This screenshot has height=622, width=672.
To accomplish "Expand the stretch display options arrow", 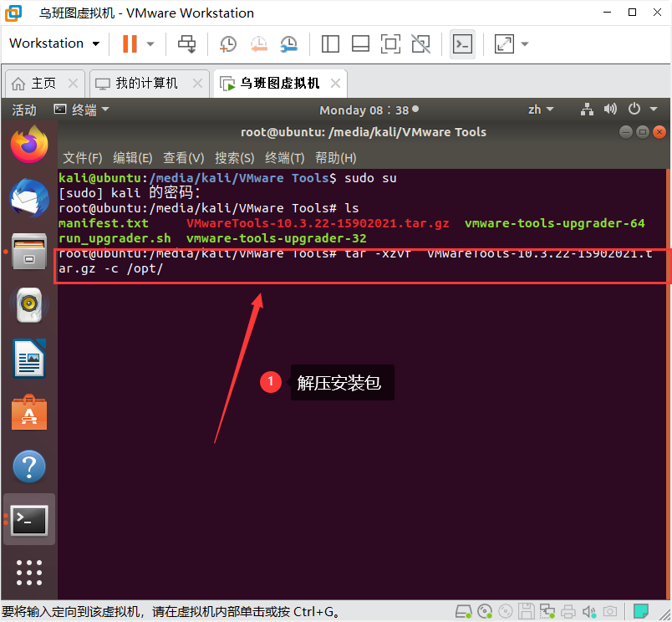I will pyautogui.click(x=525, y=43).
